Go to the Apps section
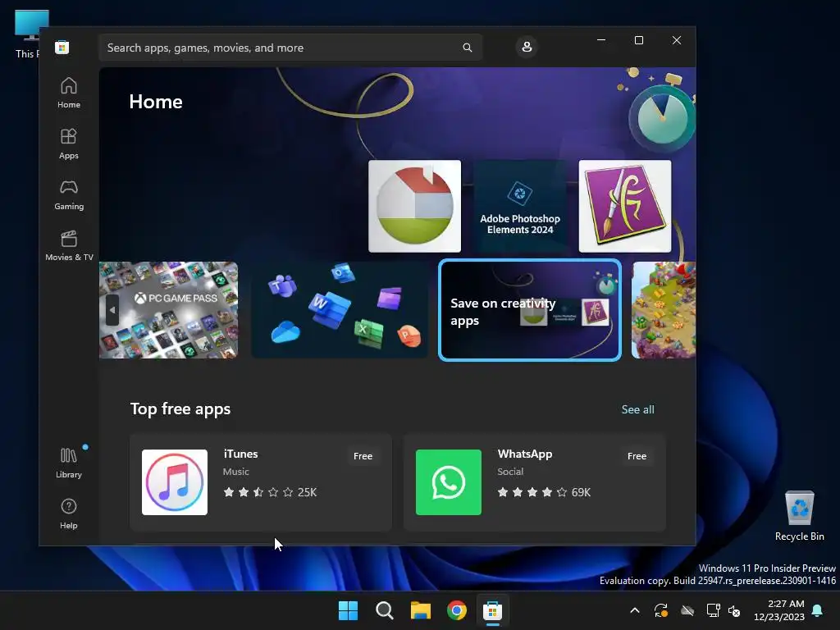This screenshot has height=630, width=840. 69,144
